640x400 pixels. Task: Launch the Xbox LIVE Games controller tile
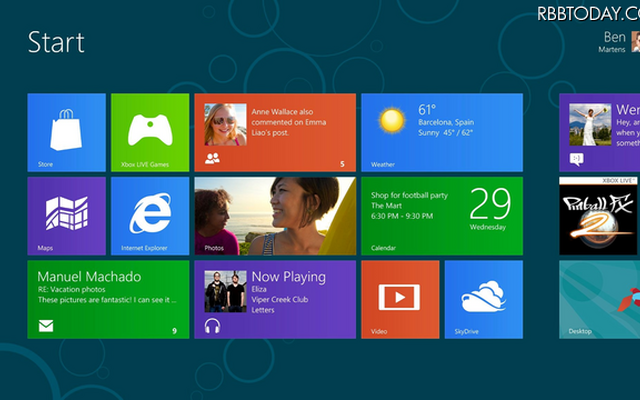(150, 132)
